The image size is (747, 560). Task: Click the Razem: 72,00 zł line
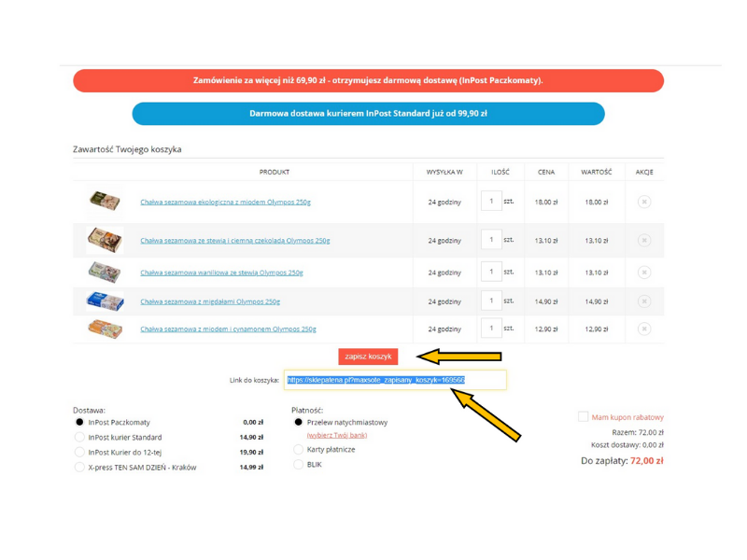[638, 432]
